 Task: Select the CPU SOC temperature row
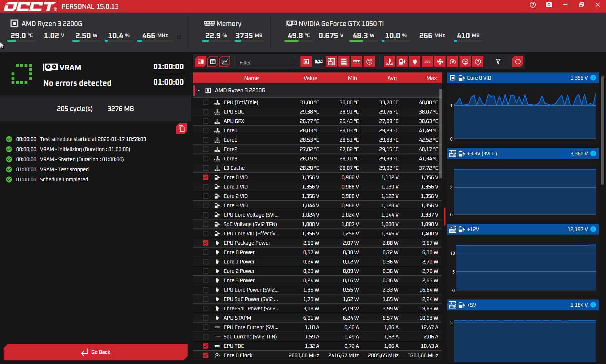tap(317, 112)
